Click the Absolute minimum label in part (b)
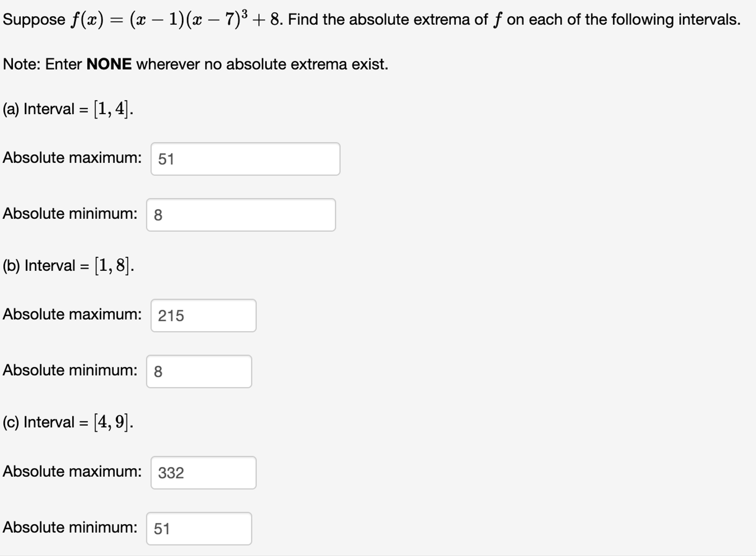Screen dimensions: 756x556 (70, 370)
